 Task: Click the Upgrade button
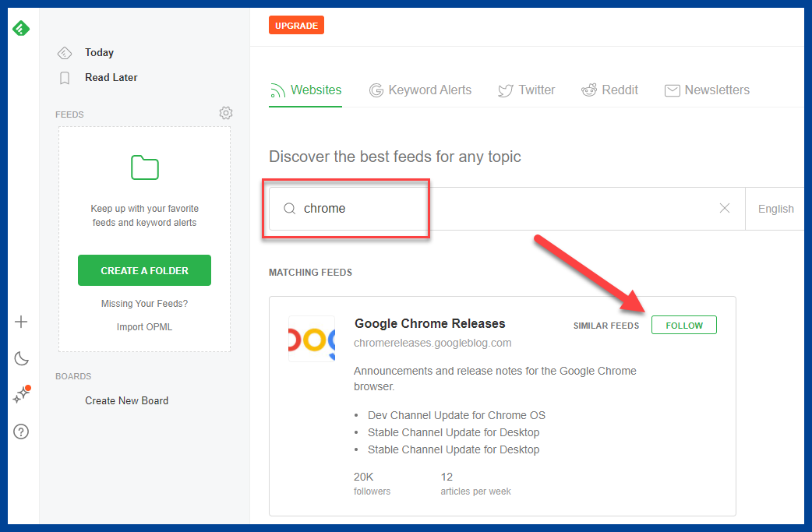click(296, 26)
